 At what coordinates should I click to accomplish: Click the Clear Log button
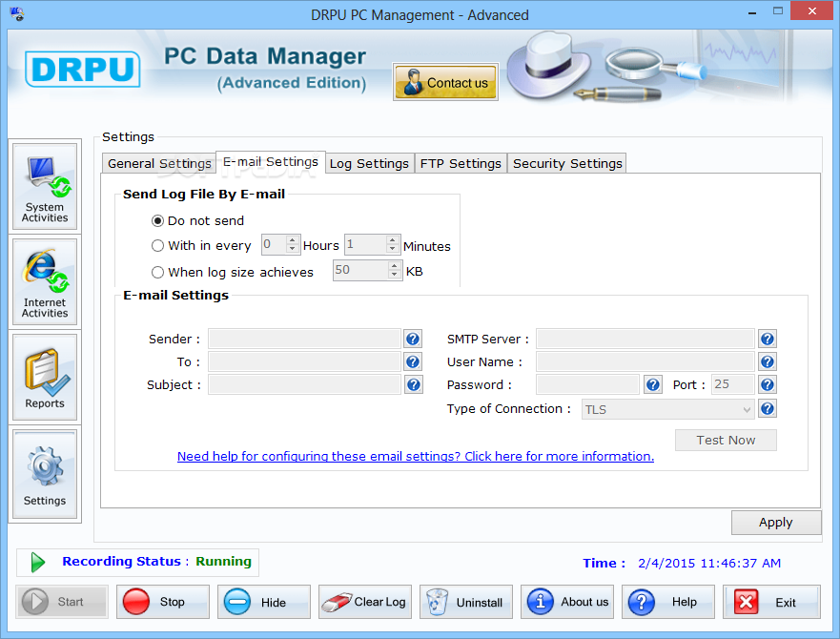tap(365, 602)
